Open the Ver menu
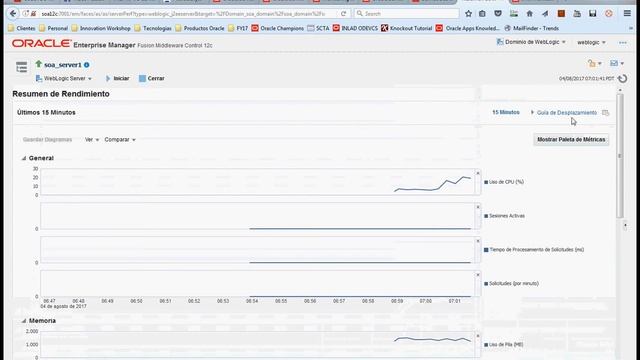Viewport: 640px width, 360px height. 92,140
